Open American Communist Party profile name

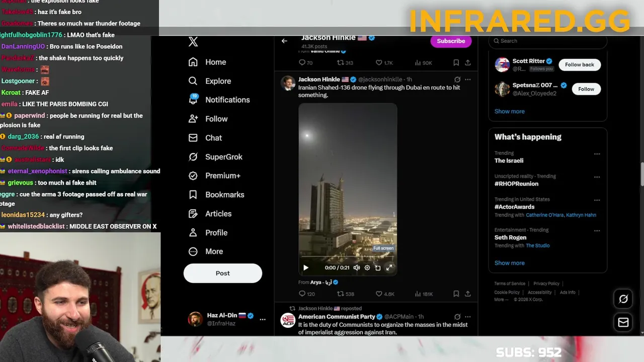point(337,317)
